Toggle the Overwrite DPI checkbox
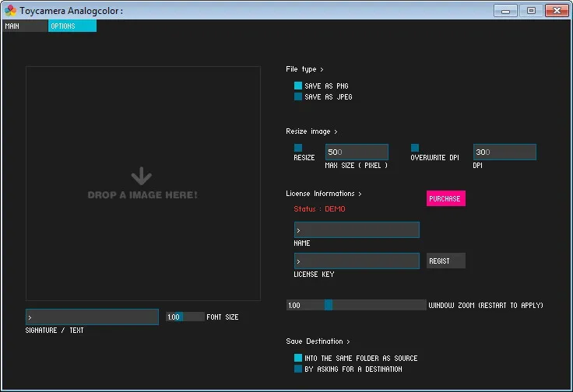573x392 pixels. click(x=415, y=148)
